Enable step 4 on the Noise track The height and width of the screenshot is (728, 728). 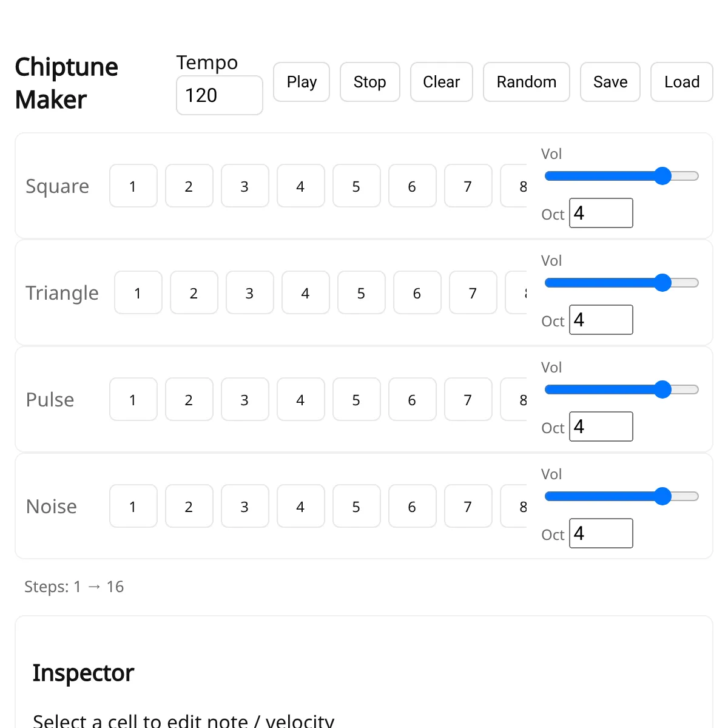tap(300, 507)
